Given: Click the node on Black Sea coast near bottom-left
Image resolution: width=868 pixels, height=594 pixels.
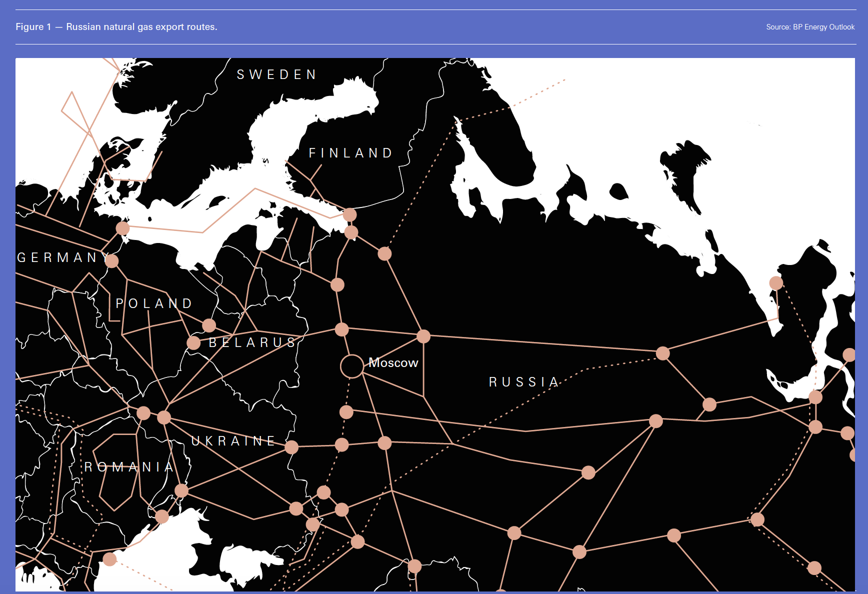Looking at the screenshot, I should pos(109,559).
